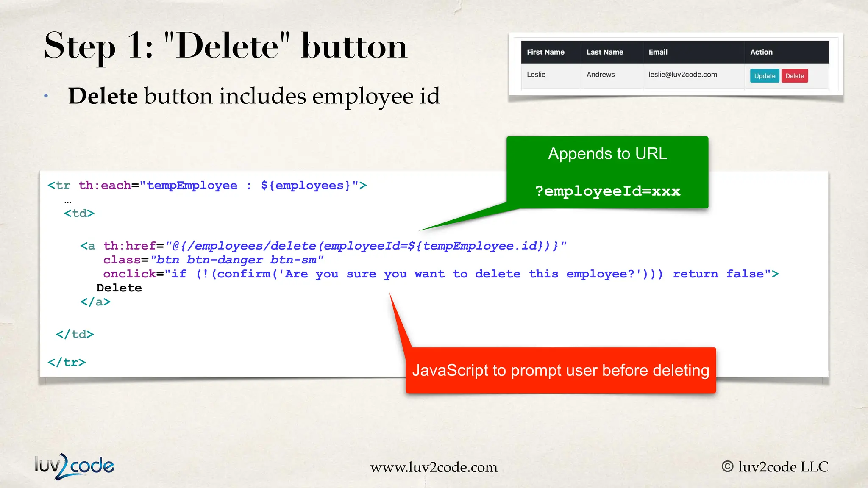
Task: Click the closing </tr> tag in code
Action: click(67, 362)
